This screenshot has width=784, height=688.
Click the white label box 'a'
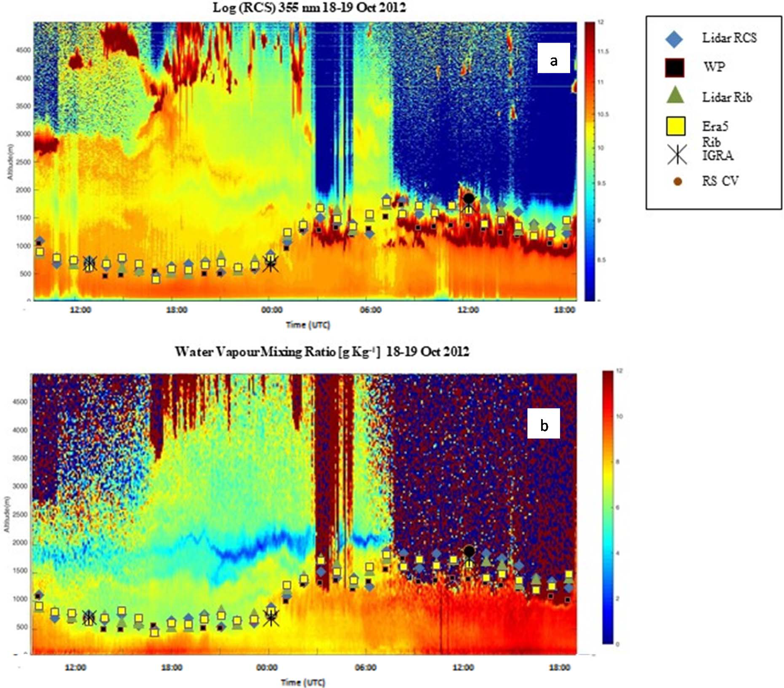553,58
